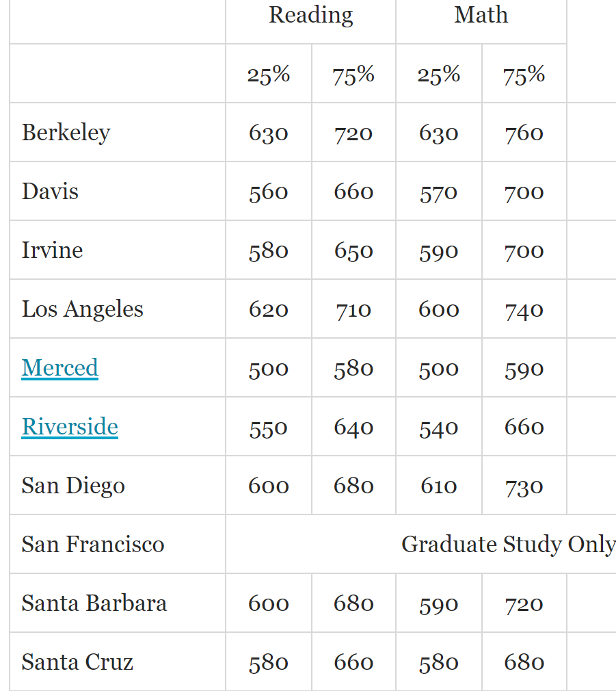Click Berkeley's Math 75% score of 760
The image size is (616, 691).
(x=524, y=133)
